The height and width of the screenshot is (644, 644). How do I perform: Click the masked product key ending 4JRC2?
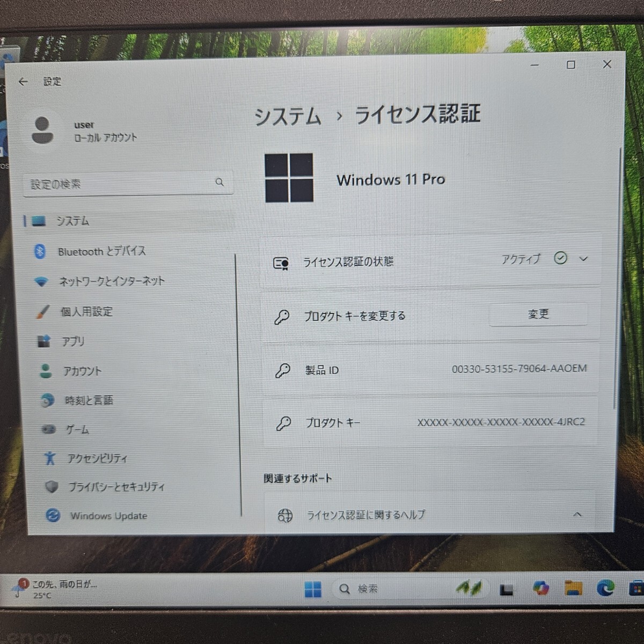tap(501, 422)
